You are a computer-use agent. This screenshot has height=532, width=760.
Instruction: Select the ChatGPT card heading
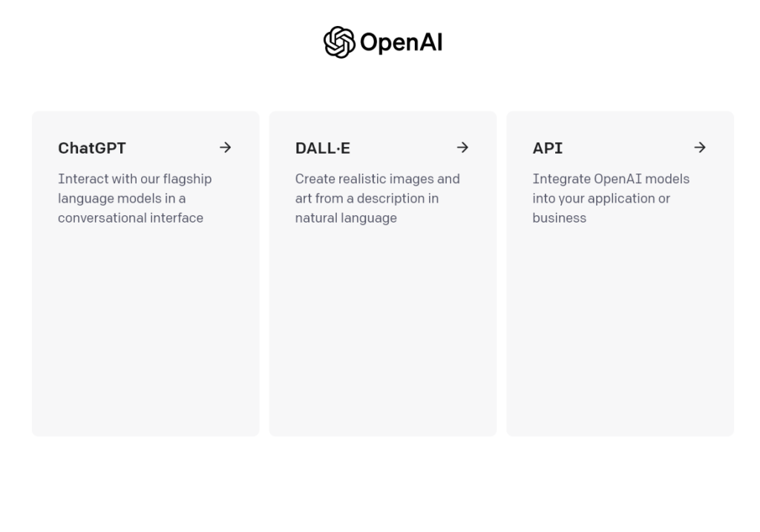click(92, 148)
